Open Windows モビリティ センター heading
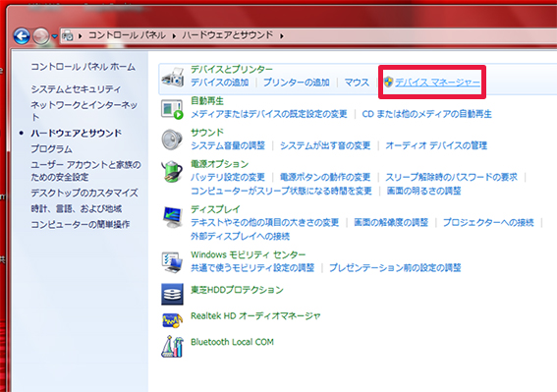Image resolution: width=557 pixels, height=392 pixels. (249, 254)
